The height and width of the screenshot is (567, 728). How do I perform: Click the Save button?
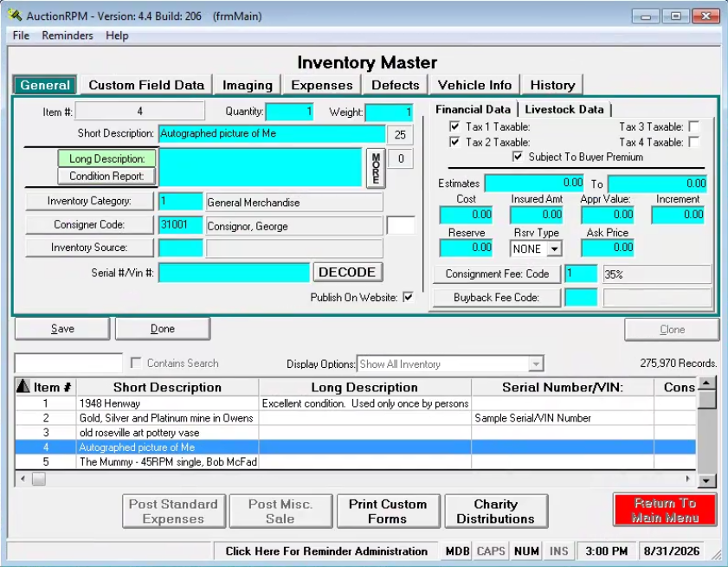tap(62, 329)
